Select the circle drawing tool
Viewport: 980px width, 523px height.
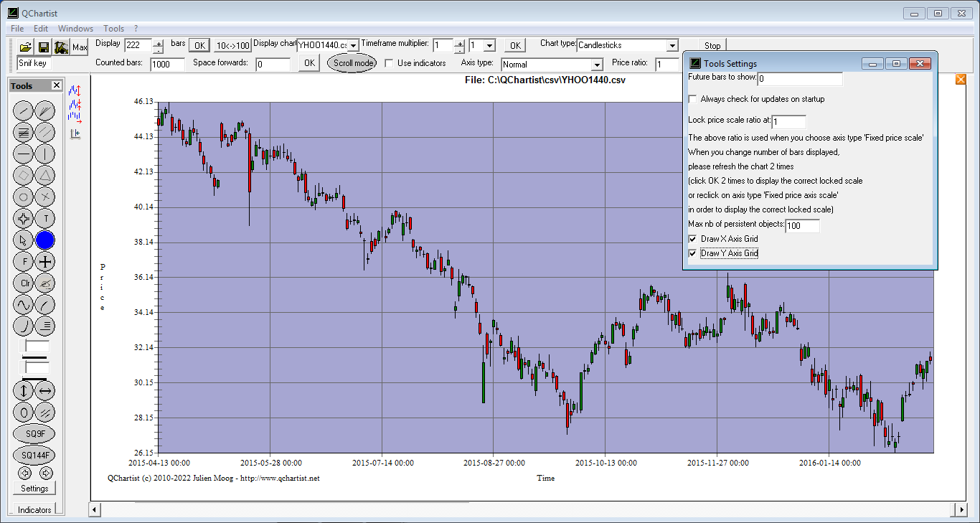pyautogui.click(x=24, y=197)
